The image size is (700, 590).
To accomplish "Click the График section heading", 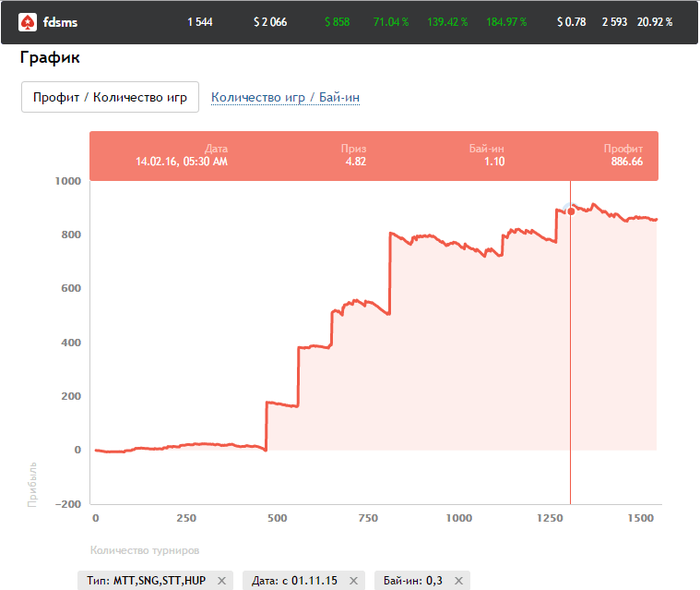I will (50, 58).
